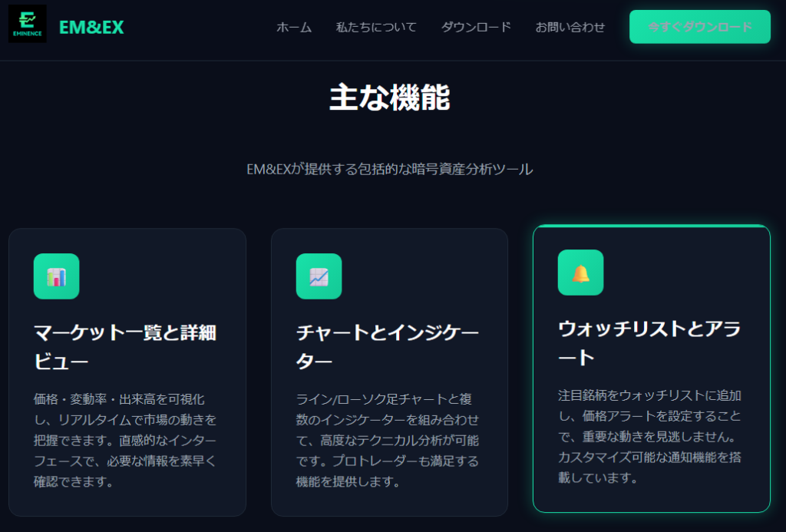Click the 今すぐダウンロード button
Image resolution: width=786 pixels, height=532 pixels.
[x=700, y=27]
